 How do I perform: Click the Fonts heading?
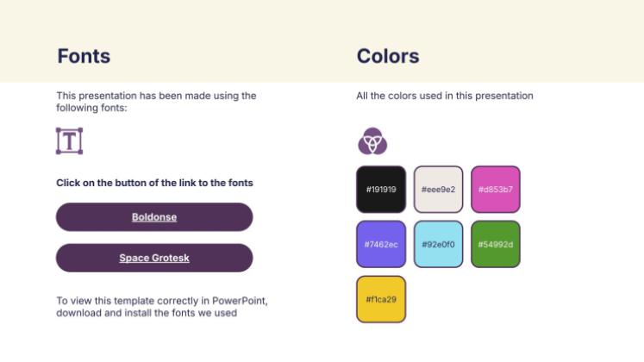[x=84, y=56]
